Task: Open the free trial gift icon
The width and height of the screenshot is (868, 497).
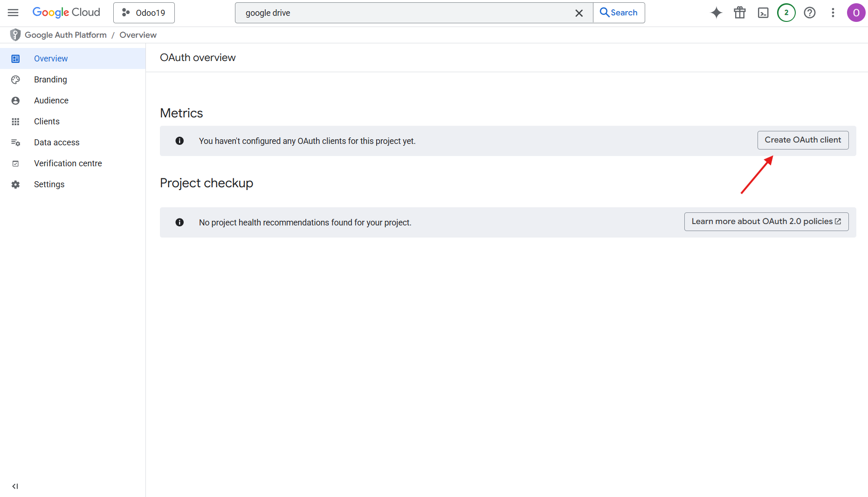Action: (x=740, y=13)
